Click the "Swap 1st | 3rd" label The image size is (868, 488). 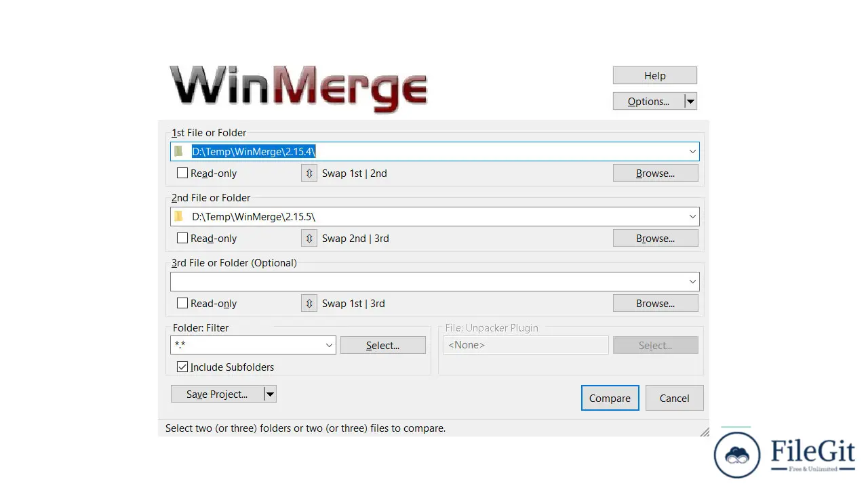pyautogui.click(x=353, y=304)
